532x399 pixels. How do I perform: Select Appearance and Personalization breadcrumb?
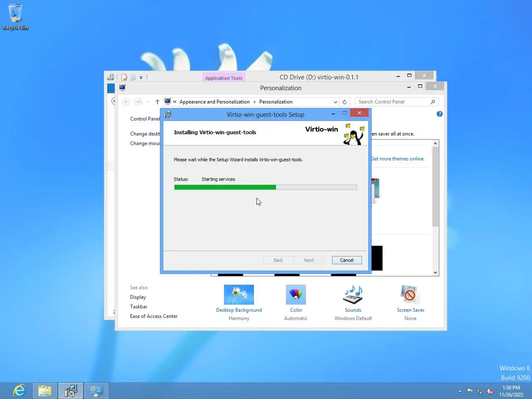[214, 102]
